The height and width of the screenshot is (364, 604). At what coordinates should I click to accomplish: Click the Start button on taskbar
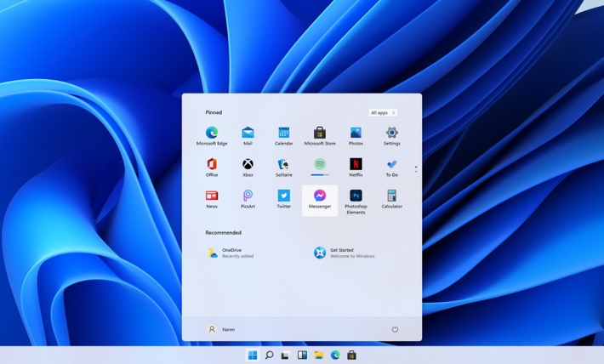[x=253, y=355]
